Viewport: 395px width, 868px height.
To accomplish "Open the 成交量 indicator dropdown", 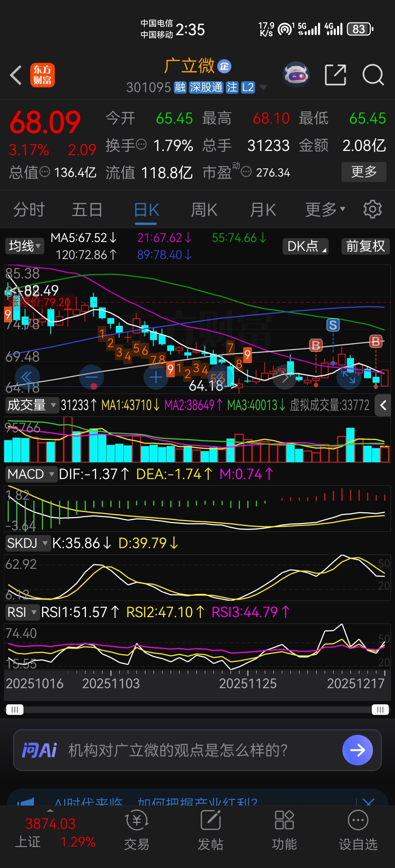I will pyautogui.click(x=31, y=405).
